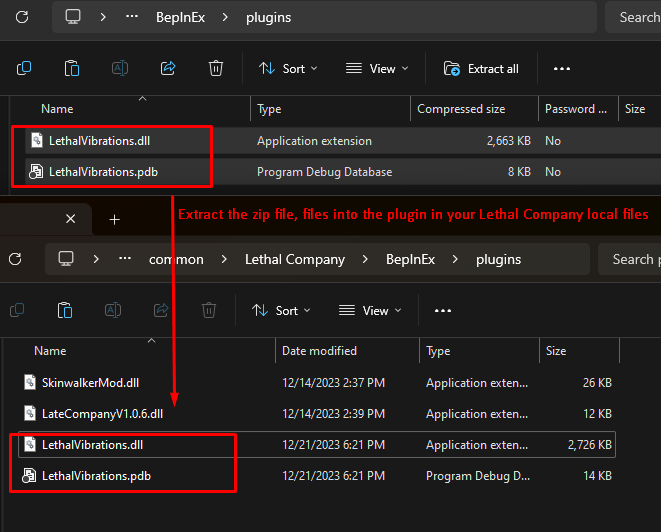Click Rename icon in top window toolbar
661x532 pixels.
[120, 68]
